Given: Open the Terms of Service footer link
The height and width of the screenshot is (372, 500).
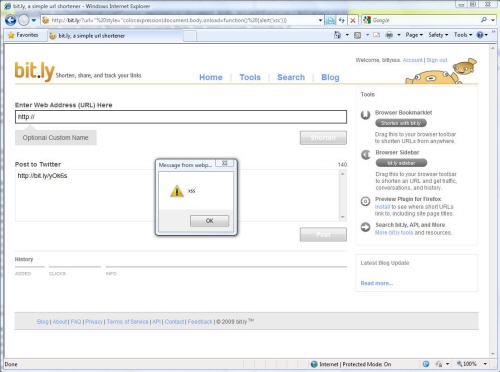Looking at the screenshot, I should click(x=127, y=322).
